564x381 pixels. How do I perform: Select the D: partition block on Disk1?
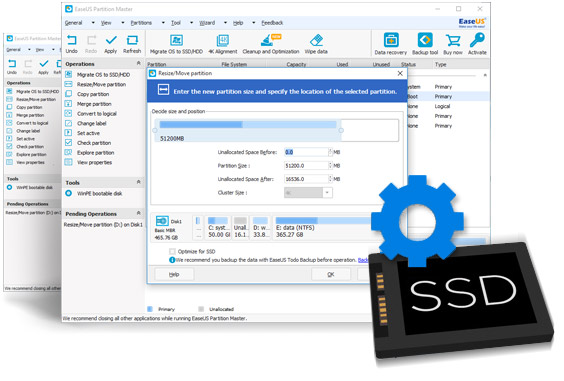(260, 227)
